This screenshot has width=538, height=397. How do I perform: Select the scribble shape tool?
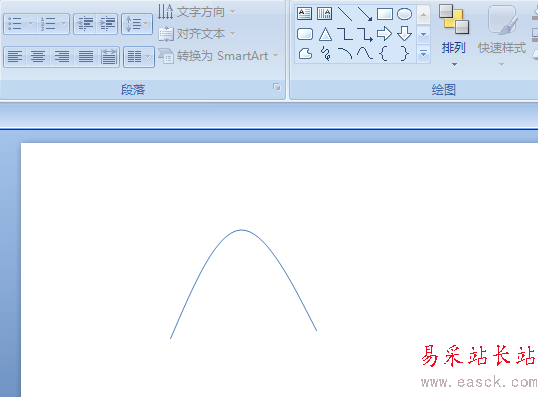pos(325,54)
